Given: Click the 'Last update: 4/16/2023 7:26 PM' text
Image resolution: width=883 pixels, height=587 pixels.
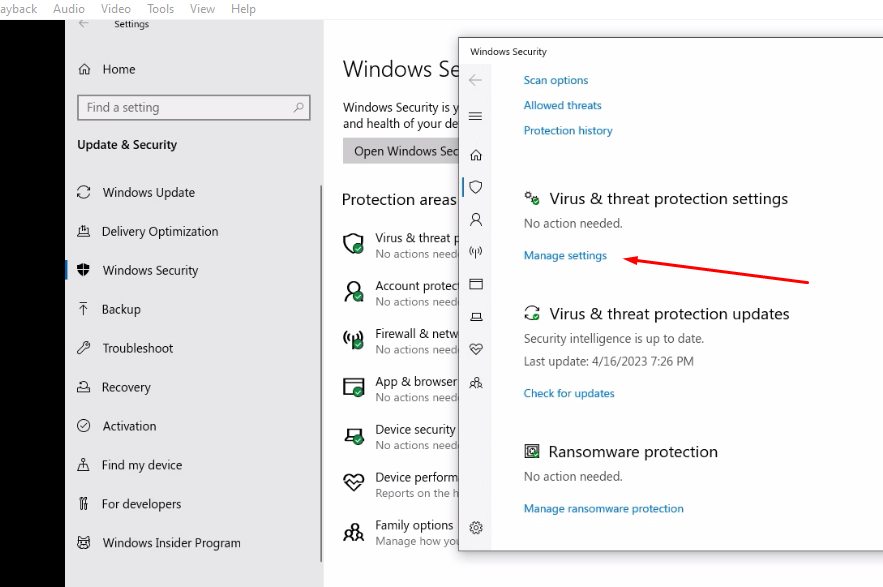Looking at the screenshot, I should tap(609, 362).
